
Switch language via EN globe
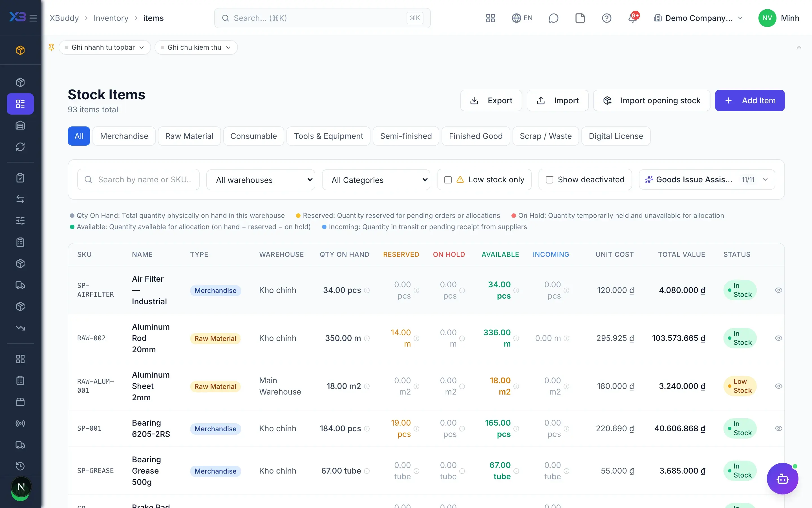522,18
